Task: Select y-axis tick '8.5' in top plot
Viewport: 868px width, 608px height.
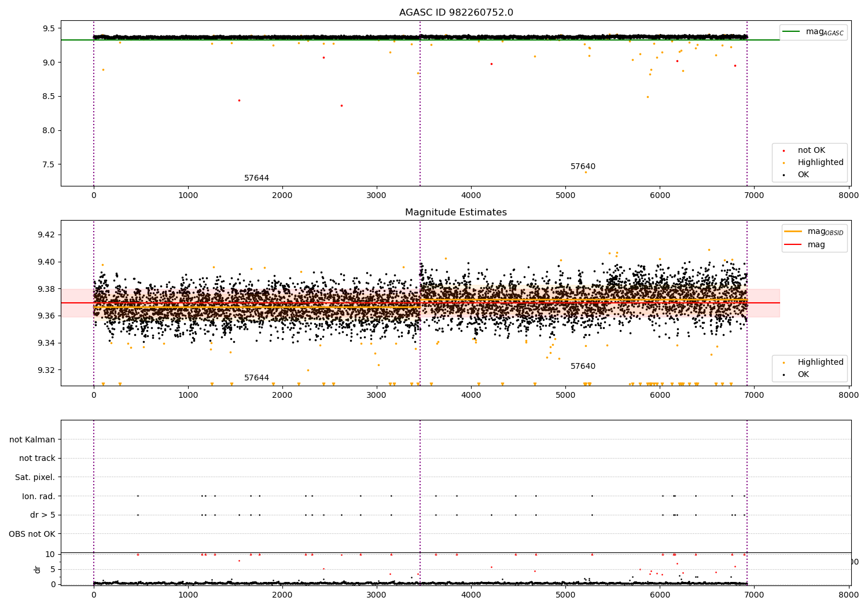Action: [49, 97]
